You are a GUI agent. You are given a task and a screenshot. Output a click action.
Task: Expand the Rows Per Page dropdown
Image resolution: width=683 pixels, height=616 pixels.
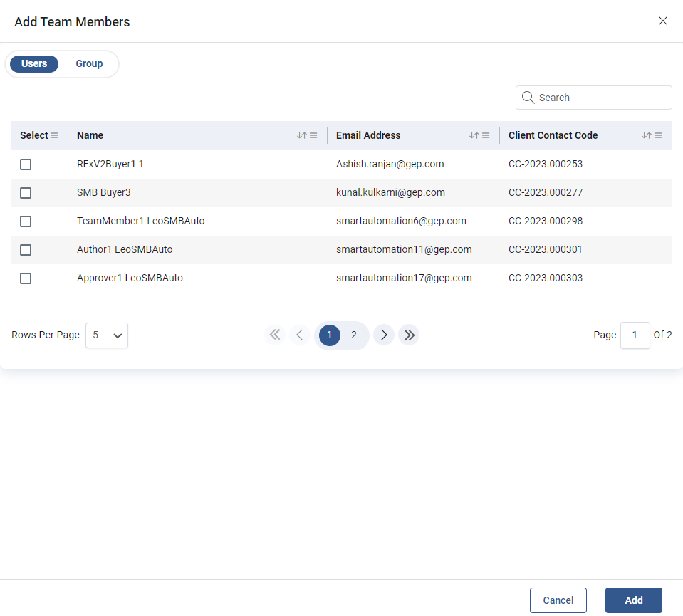click(107, 335)
